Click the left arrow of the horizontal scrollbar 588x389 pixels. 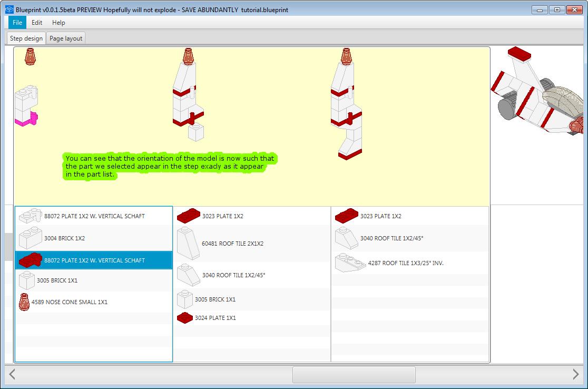click(x=12, y=374)
